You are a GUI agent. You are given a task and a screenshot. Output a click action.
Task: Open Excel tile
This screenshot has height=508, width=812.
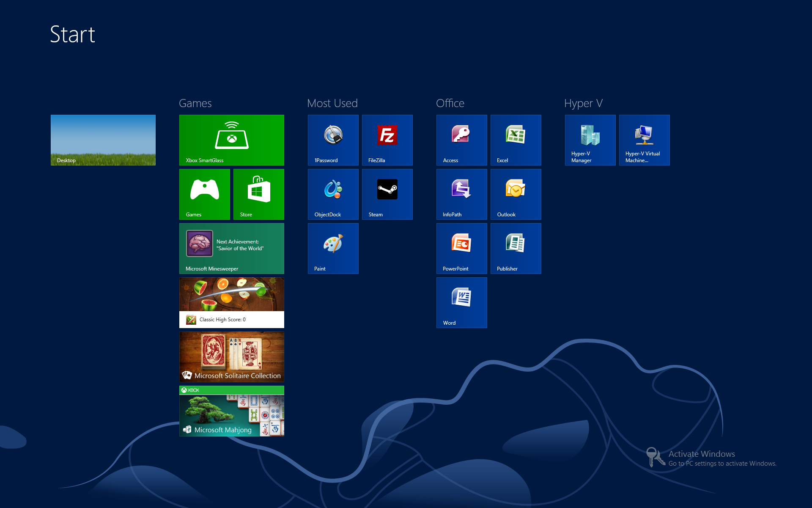pyautogui.click(x=516, y=140)
